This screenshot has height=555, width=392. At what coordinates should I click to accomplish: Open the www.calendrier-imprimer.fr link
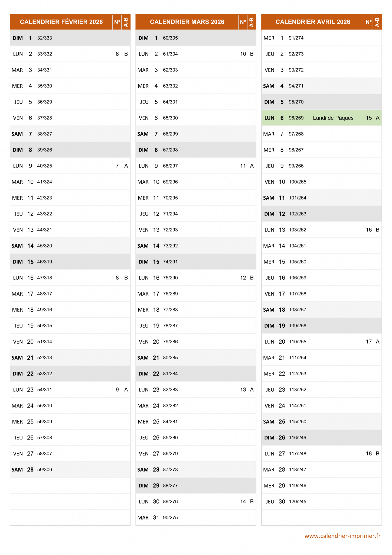click(342, 536)
